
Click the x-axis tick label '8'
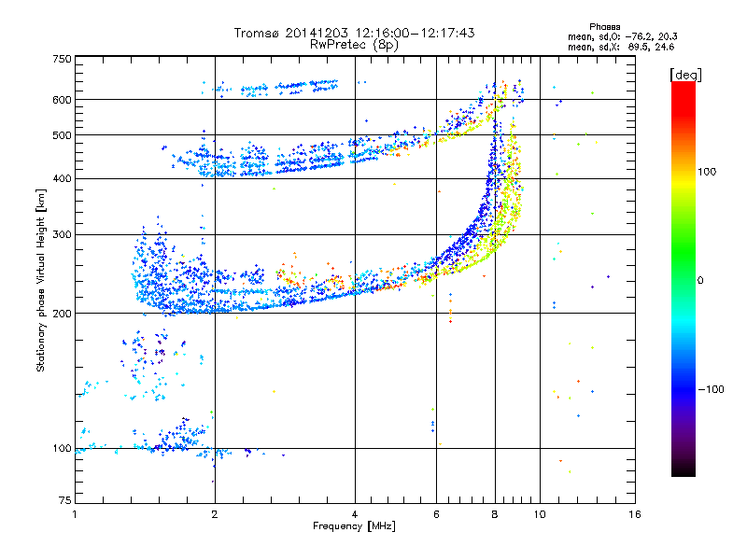[495, 514]
